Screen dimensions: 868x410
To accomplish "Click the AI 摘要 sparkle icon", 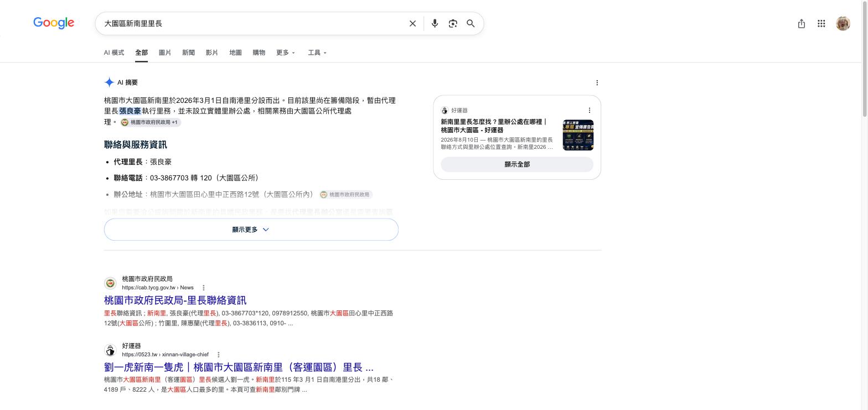I will [x=109, y=82].
